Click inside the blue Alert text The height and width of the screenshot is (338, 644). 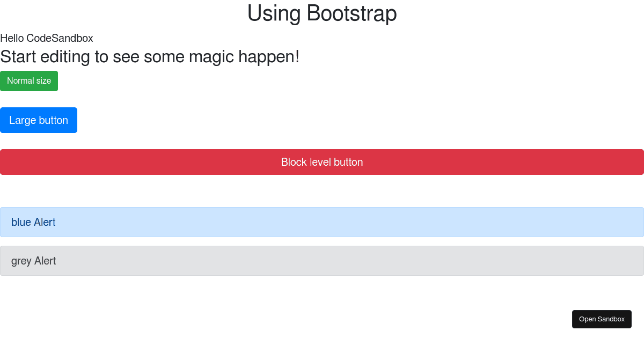[x=33, y=222]
